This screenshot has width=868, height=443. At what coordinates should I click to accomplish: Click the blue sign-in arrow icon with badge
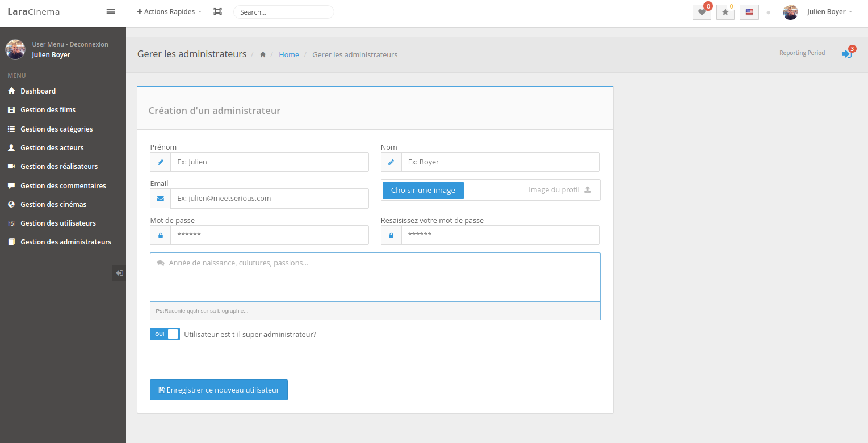[x=846, y=54]
